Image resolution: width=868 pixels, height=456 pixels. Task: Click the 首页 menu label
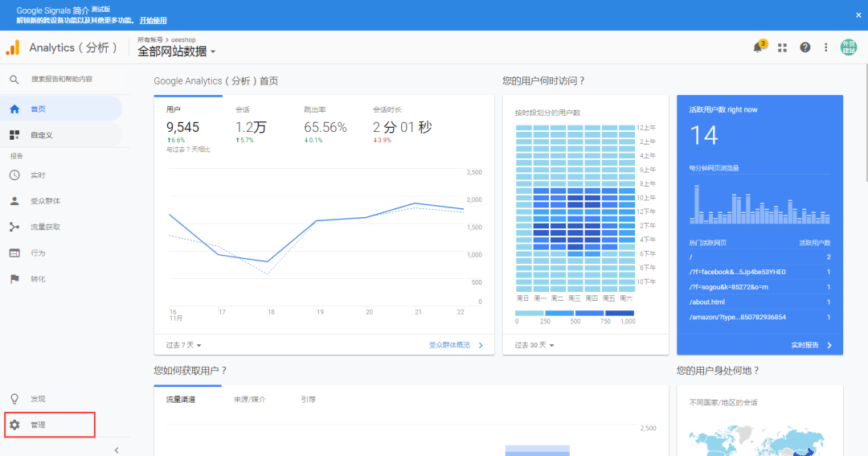39,109
